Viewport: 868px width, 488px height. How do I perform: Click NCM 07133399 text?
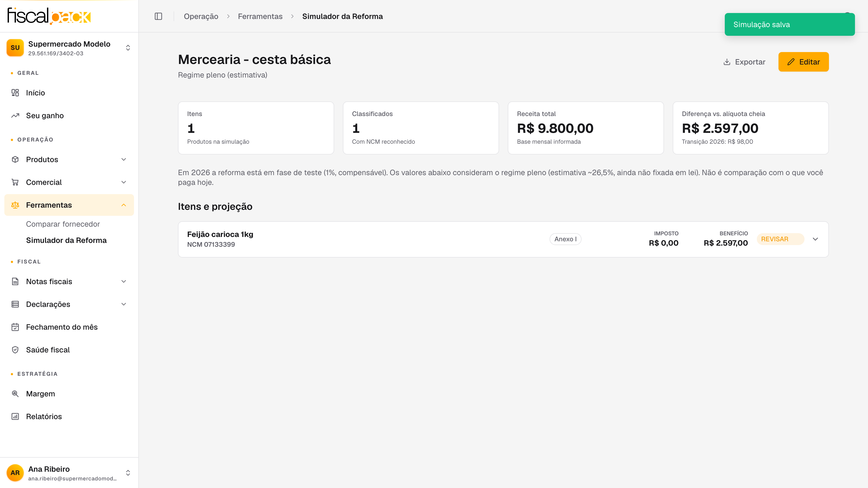211,245
